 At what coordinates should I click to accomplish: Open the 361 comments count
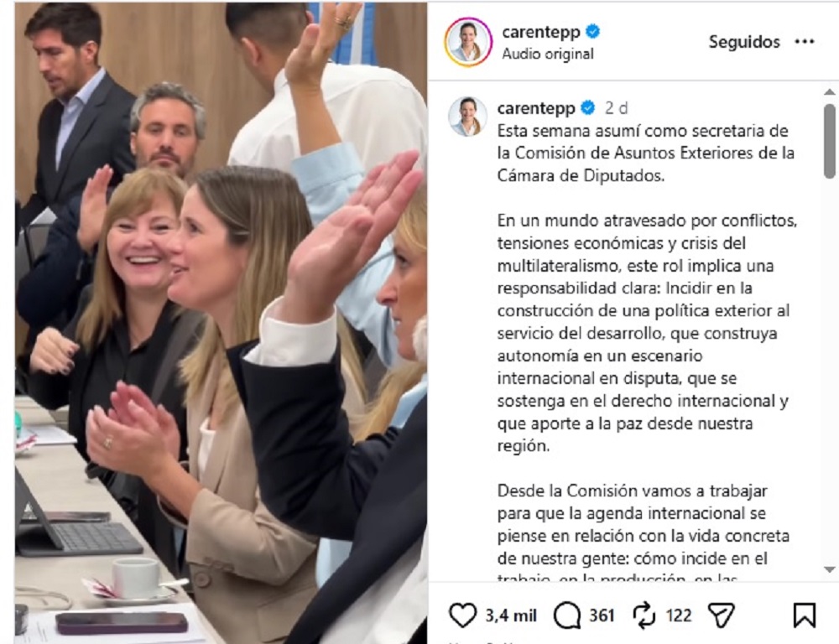[x=602, y=615]
